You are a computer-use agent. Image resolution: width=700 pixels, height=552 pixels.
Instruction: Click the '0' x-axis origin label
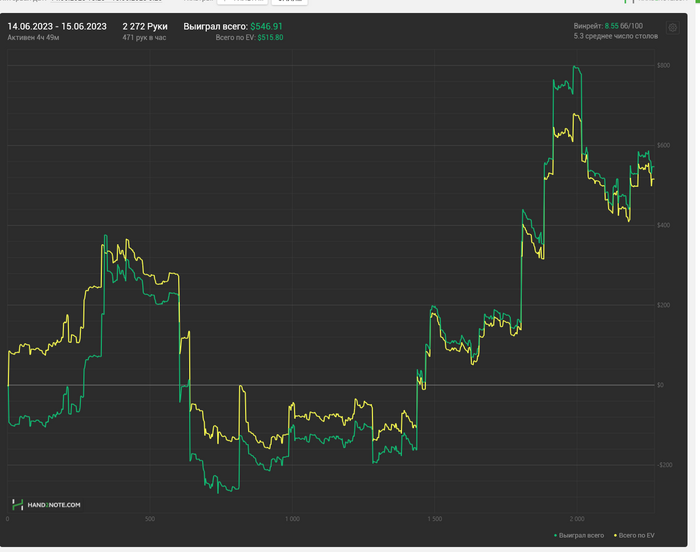coord(8,519)
